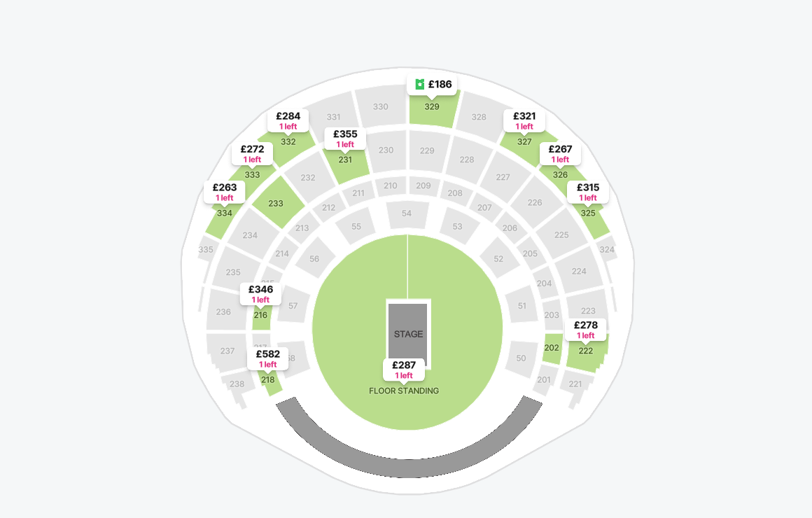Viewport: 812px width, 518px height.
Task: Select the £186 price tag for section 329
Action: click(x=432, y=85)
